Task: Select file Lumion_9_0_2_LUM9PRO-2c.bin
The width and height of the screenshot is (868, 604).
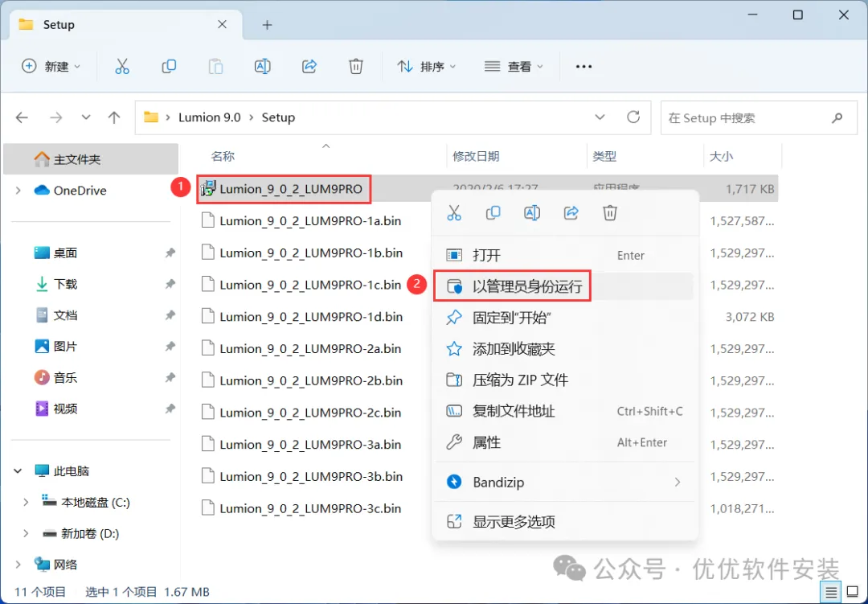Action: point(310,413)
